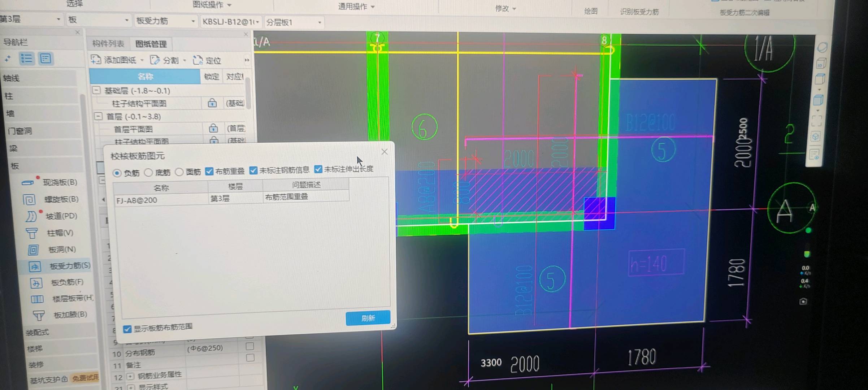The image size is (868, 390).
Task: Switch navigation bar to list view icon
Action: pos(26,58)
